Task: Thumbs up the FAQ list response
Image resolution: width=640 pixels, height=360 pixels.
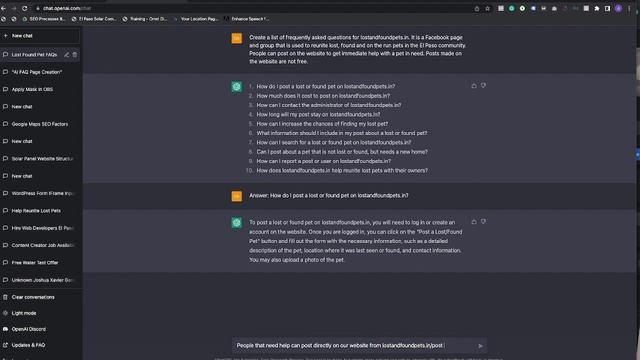Action: [474, 86]
